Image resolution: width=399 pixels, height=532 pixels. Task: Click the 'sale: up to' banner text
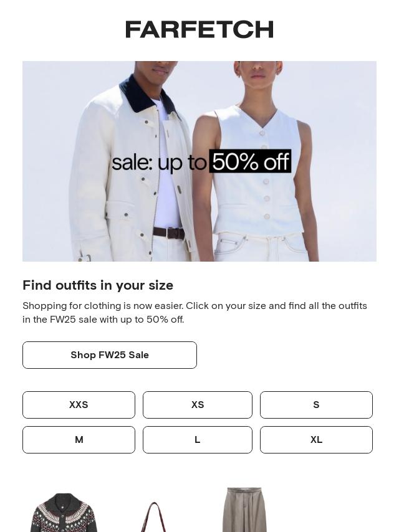pos(159,163)
